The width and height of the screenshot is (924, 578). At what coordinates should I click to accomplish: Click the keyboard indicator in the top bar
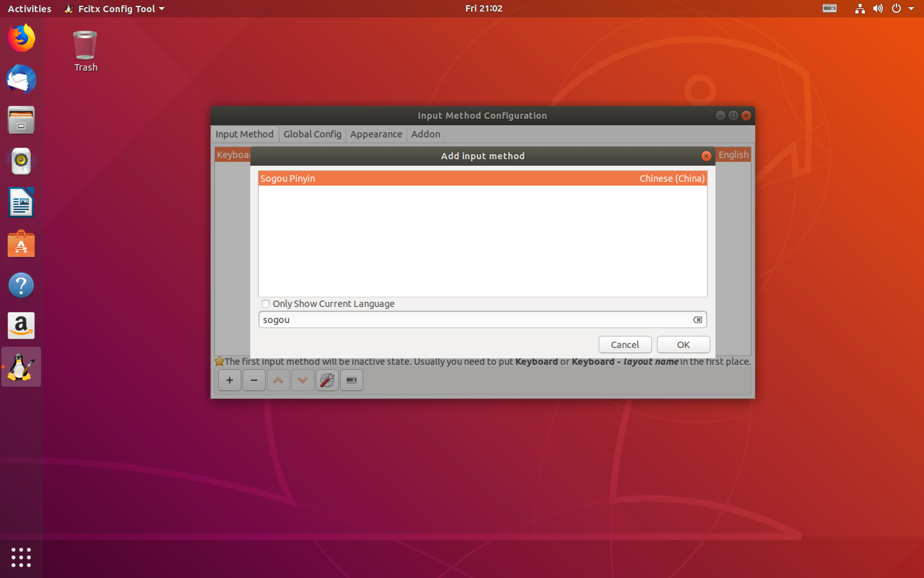tap(829, 8)
